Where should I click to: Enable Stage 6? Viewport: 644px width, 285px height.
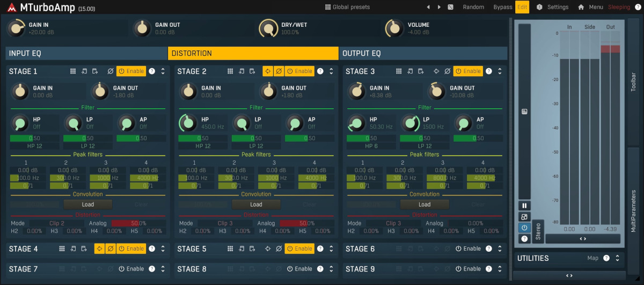[468, 249]
